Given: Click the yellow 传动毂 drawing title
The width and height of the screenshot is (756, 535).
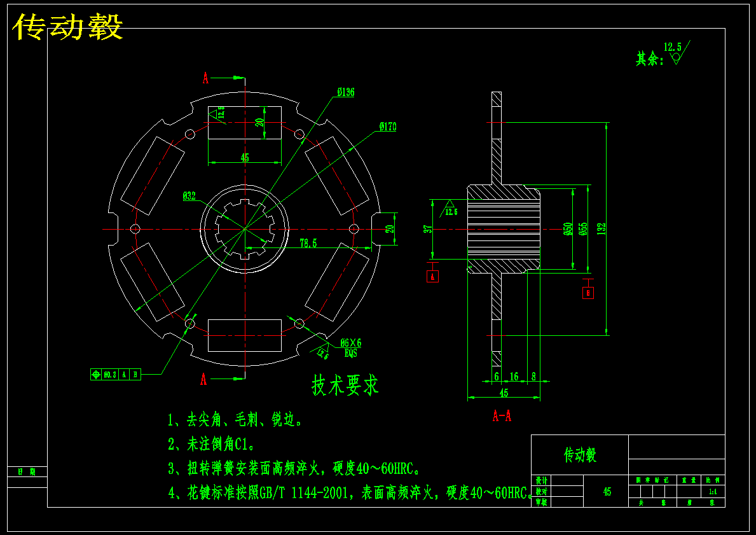Looking at the screenshot, I should click(x=67, y=27).
